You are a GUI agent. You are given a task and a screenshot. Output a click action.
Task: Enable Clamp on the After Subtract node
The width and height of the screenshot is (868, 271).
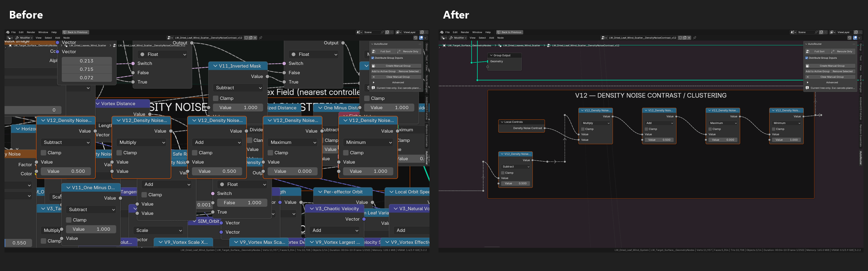(503, 173)
